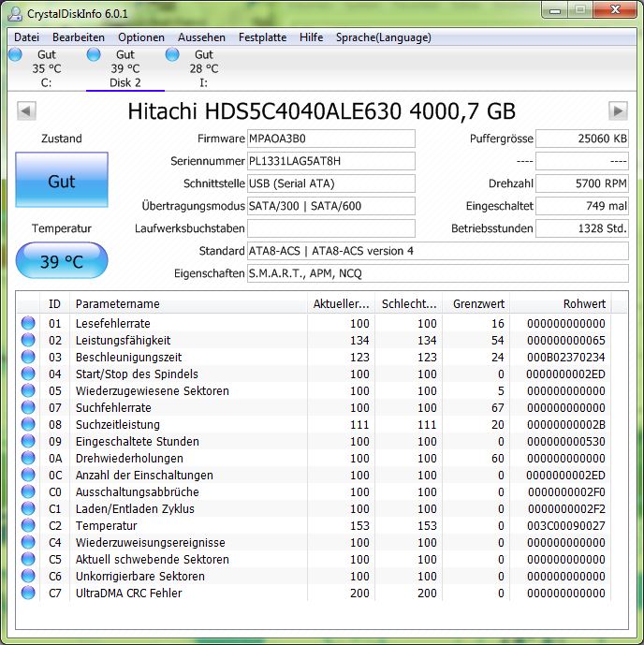Go to next disk with right arrow
Screen dimensions: 644x645
(x=618, y=111)
